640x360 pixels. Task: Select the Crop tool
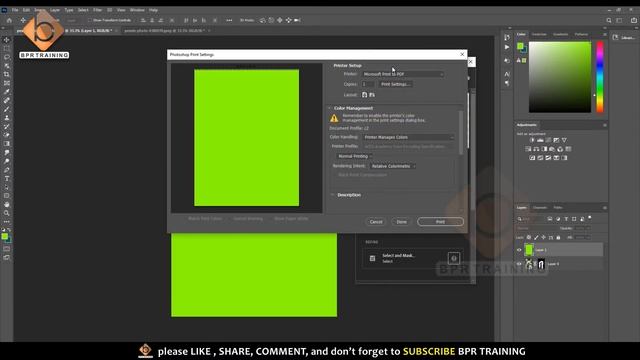pos(7,74)
